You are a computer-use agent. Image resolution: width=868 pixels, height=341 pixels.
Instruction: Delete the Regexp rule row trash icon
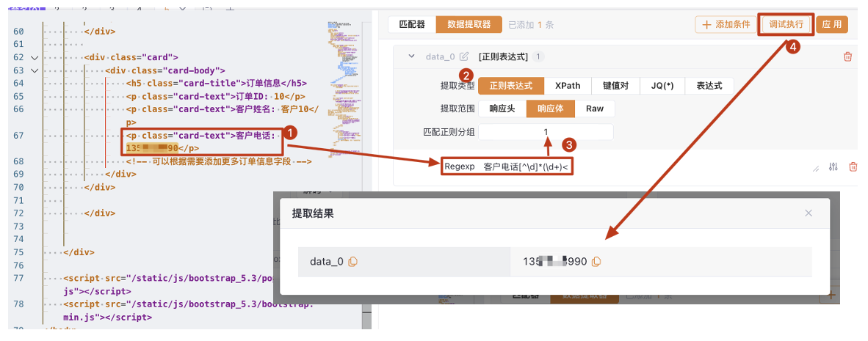point(853,167)
